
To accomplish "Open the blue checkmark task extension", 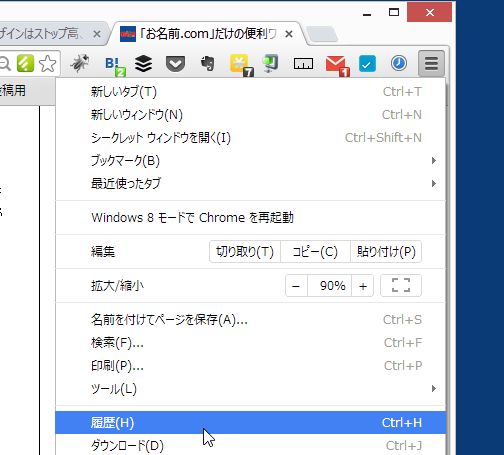I will tap(367, 63).
